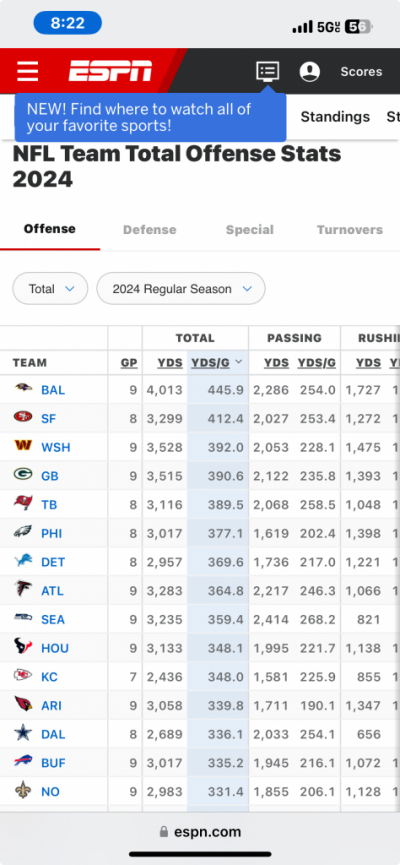400x865 pixels.
Task: Open the BAL team link
Action: point(53,390)
